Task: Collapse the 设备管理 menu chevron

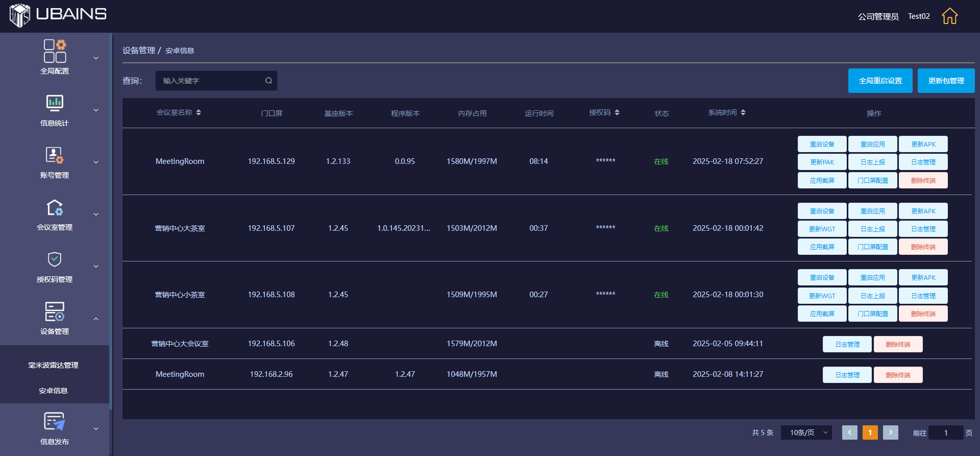Action: pyautogui.click(x=96, y=319)
